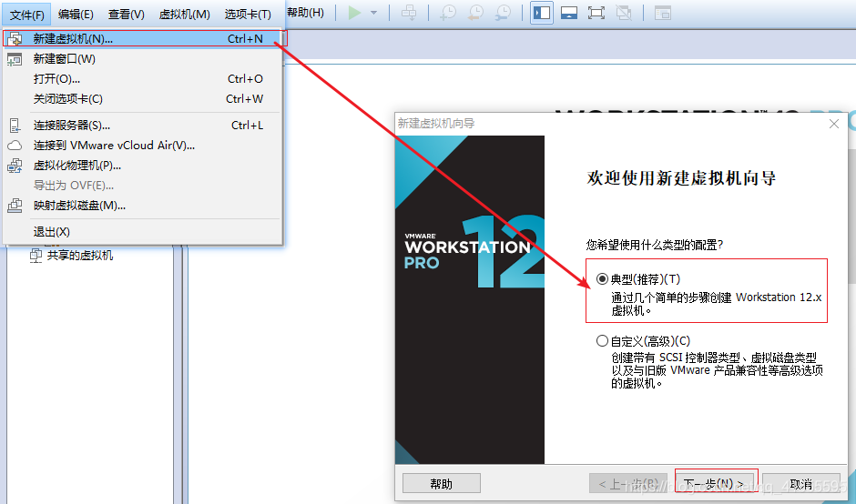Close the 新建虚拟机向导 dialog
This screenshot has width=856, height=504.
point(834,124)
